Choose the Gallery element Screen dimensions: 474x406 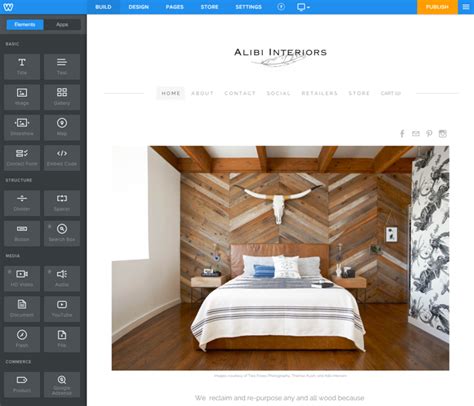(62, 97)
